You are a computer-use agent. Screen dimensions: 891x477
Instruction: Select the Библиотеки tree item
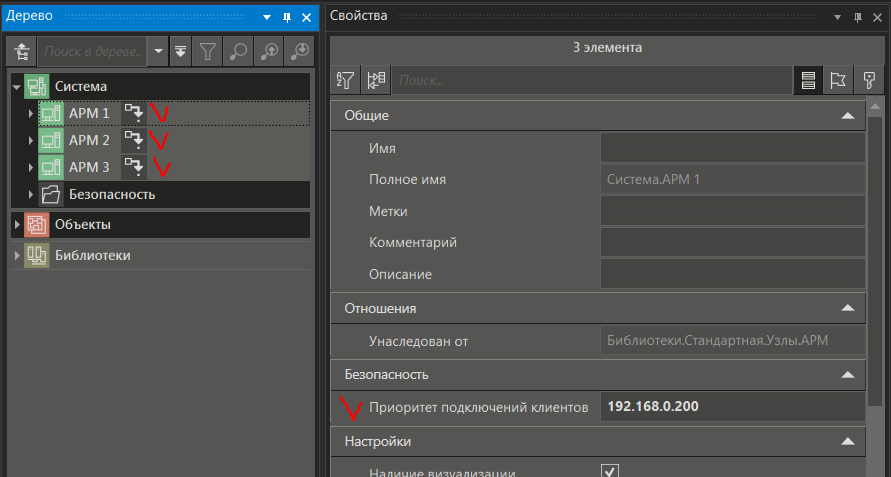(92, 255)
